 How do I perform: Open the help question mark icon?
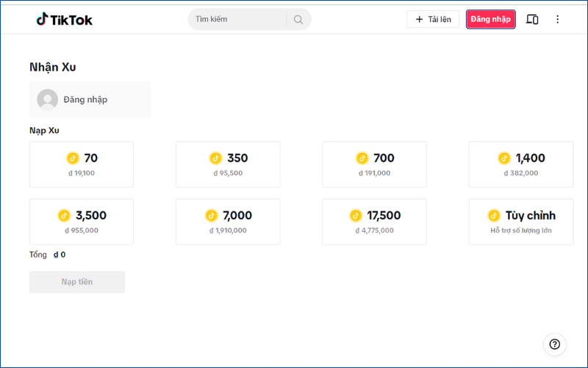[x=555, y=344]
